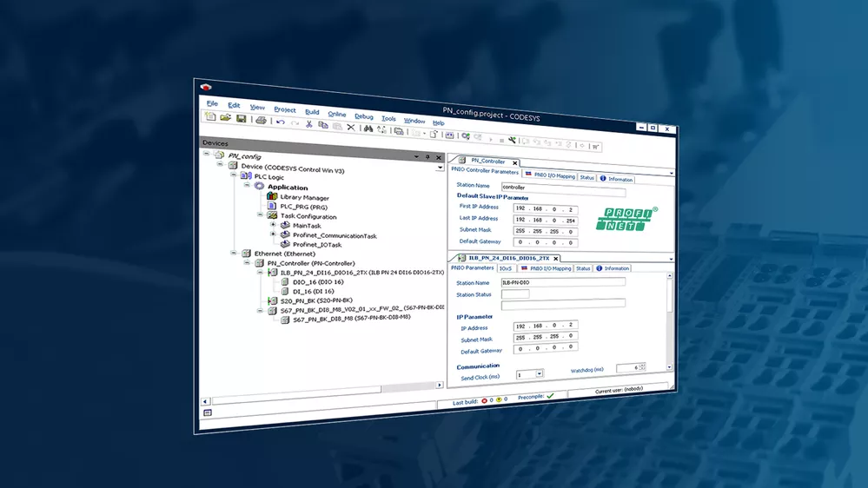The height and width of the screenshot is (488, 868).
Task: Click the Cut scissors icon
Action: point(308,124)
